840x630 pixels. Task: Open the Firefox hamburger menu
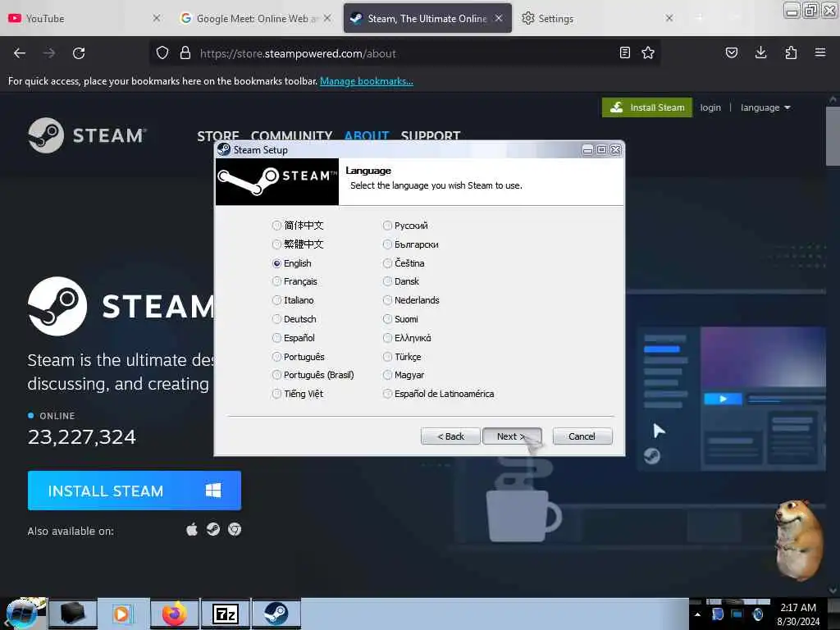(820, 52)
